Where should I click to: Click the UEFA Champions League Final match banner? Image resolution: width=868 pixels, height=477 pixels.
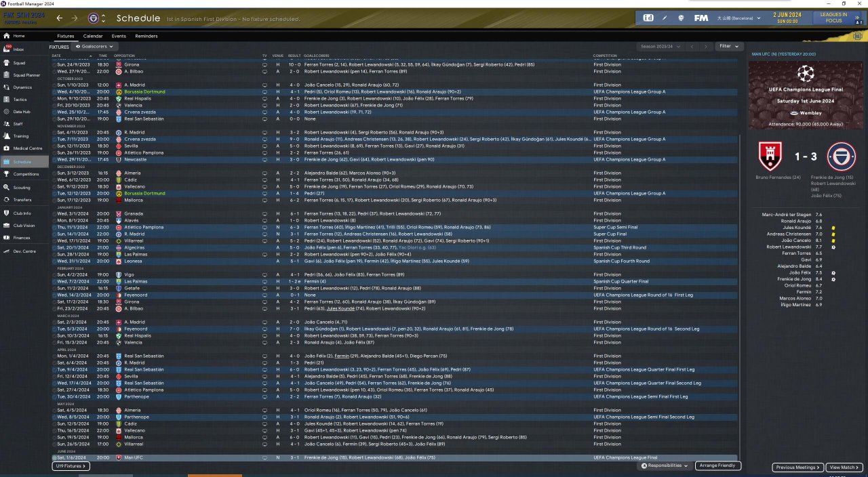point(806,95)
